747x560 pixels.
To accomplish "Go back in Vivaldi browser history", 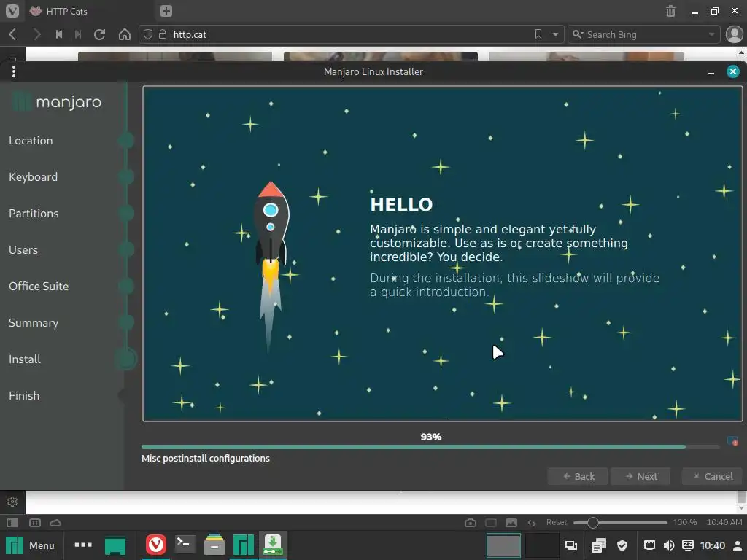I will (x=13, y=34).
